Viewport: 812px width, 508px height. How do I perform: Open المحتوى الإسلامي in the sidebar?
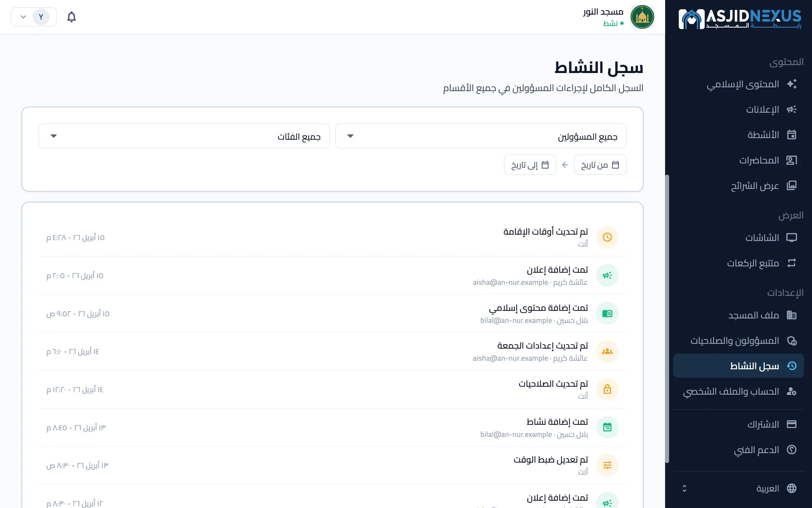[x=738, y=84]
